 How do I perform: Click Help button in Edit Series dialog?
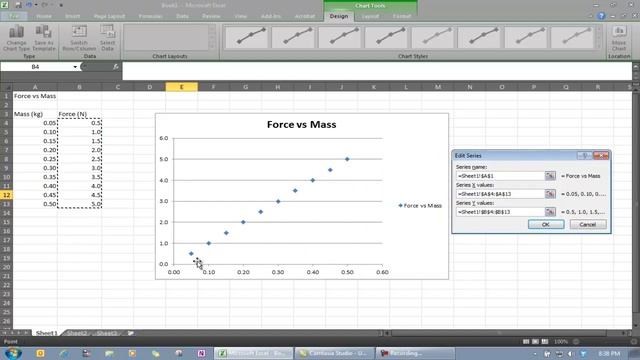(x=584, y=156)
